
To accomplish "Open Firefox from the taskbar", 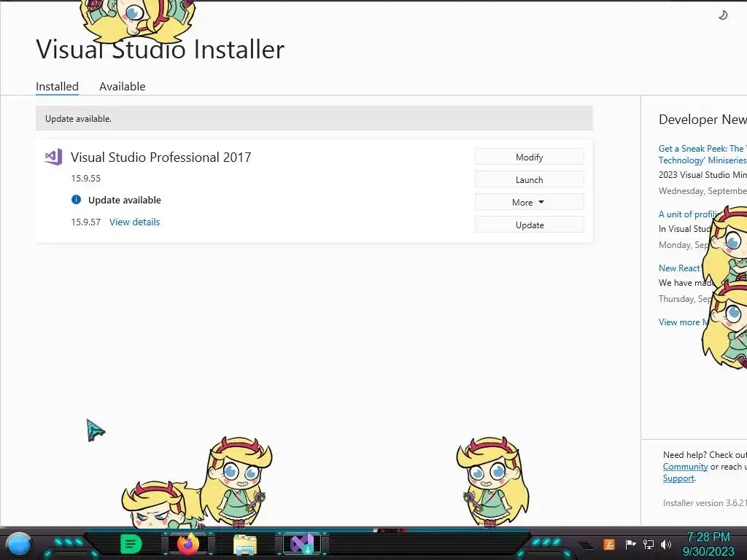I will click(x=188, y=544).
